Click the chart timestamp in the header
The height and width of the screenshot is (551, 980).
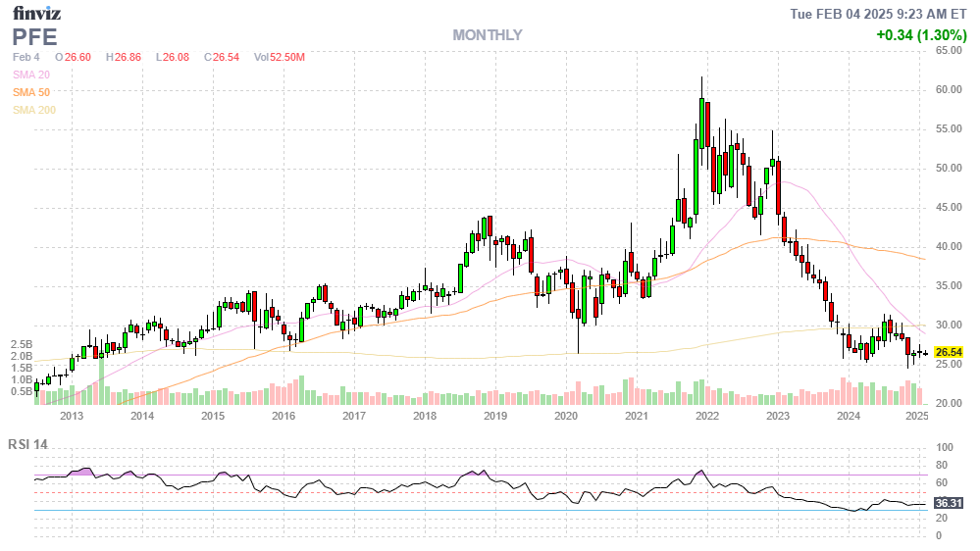click(879, 14)
